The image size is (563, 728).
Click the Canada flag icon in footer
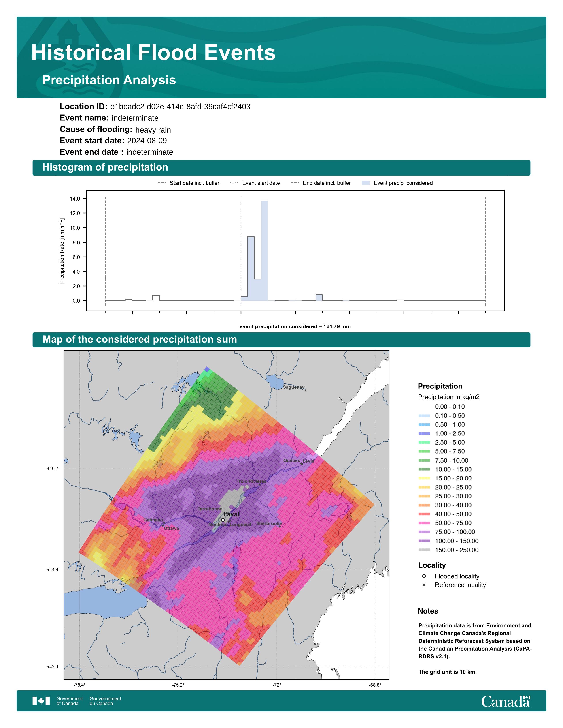(x=41, y=701)
